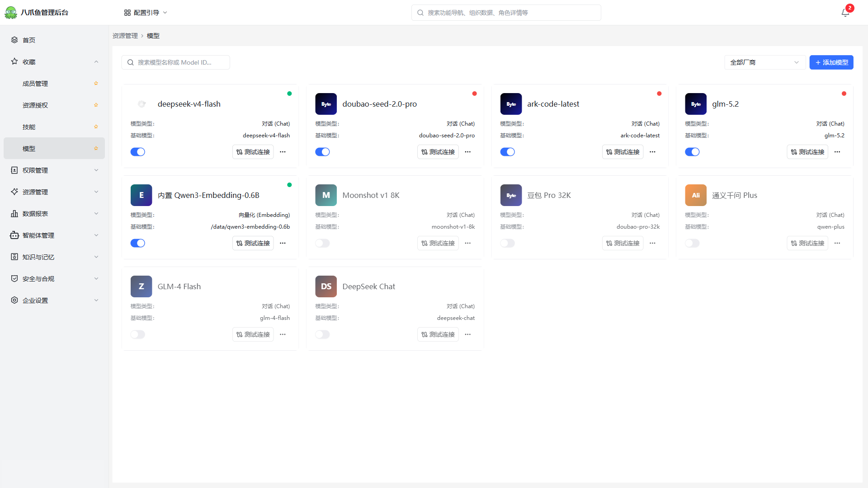The height and width of the screenshot is (488, 868).
Task: Click the DeepSeek Chat DS icon
Action: click(x=326, y=286)
